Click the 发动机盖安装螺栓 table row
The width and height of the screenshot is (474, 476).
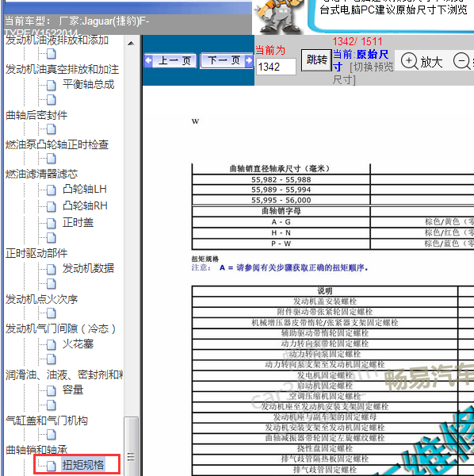tap(325, 301)
